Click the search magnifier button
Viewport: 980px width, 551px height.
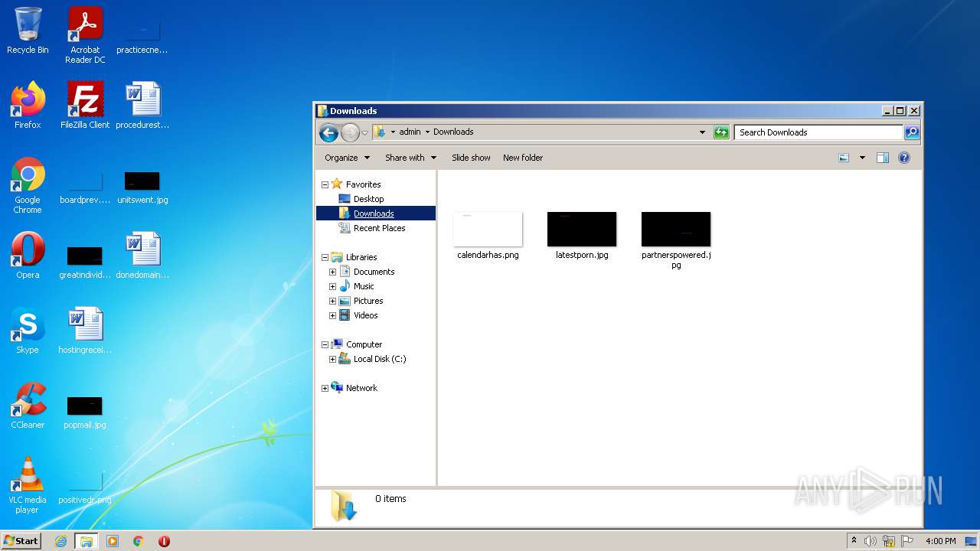pyautogui.click(x=912, y=132)
